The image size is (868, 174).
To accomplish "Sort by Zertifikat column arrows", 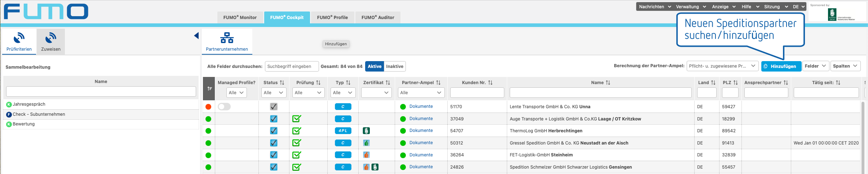I will coord(388,83).
